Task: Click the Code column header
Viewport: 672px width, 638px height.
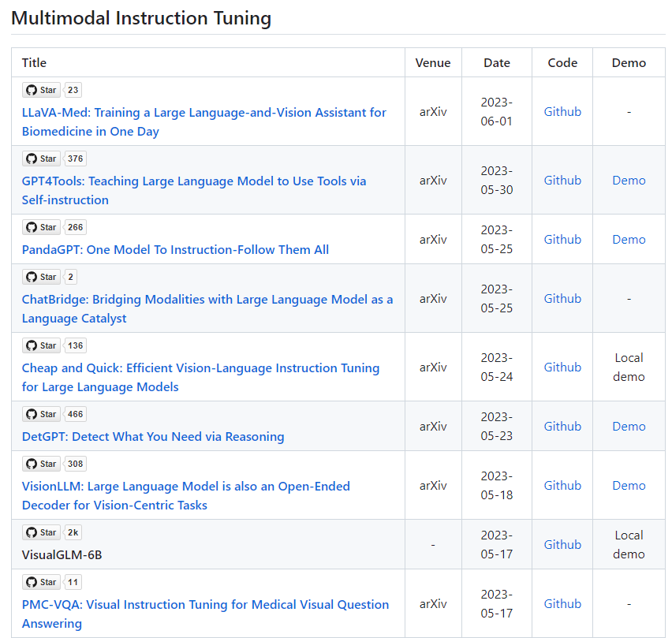Action: [x=562, y=62]
